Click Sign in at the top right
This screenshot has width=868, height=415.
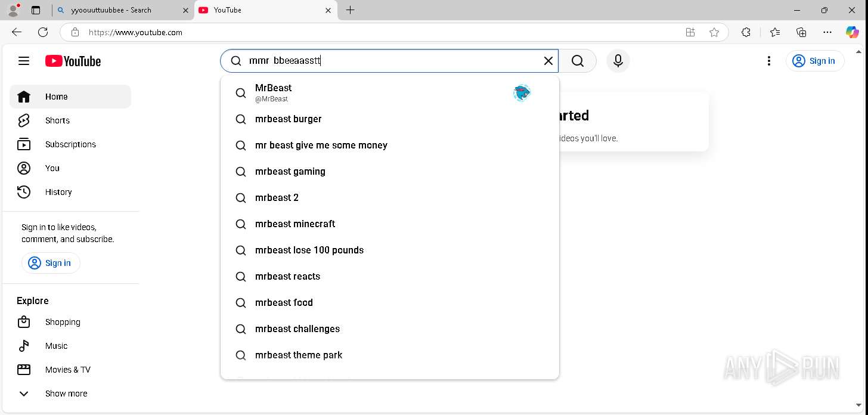click(815, 61)
